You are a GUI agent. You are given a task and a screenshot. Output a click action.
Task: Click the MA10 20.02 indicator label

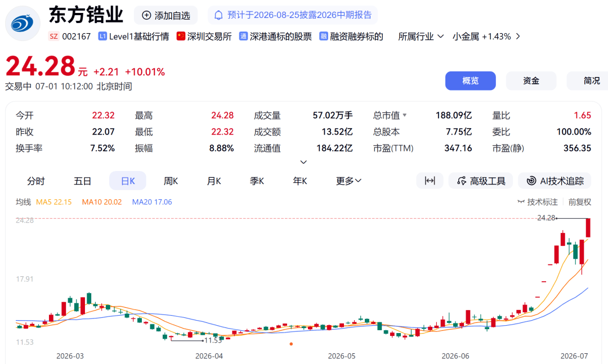coord(102,202)
